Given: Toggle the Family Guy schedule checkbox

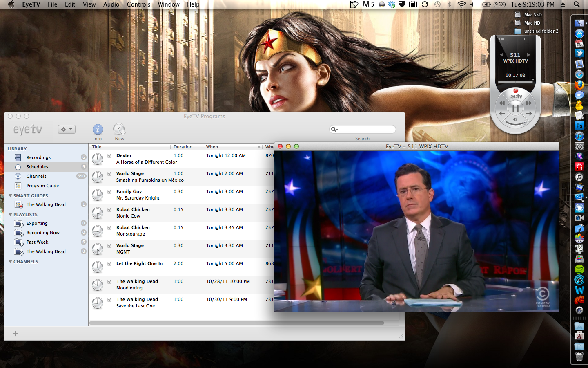Looking at the screenshot, I should (x=110, y=191).
